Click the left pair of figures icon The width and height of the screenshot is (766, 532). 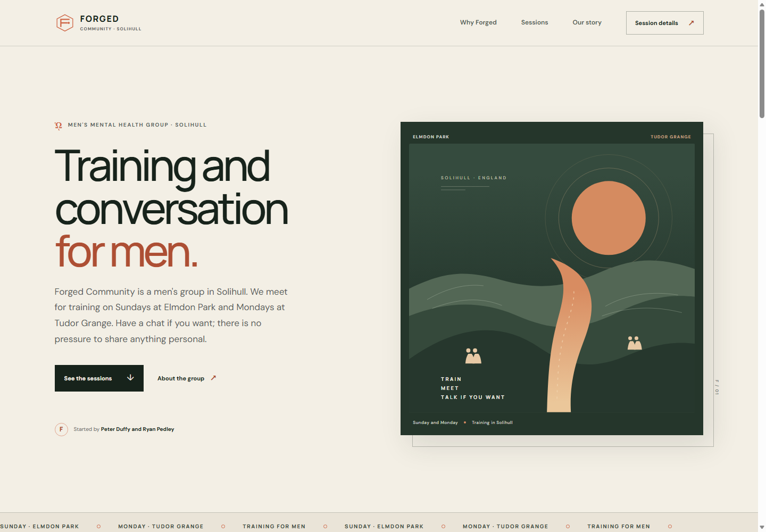point(473,356)
